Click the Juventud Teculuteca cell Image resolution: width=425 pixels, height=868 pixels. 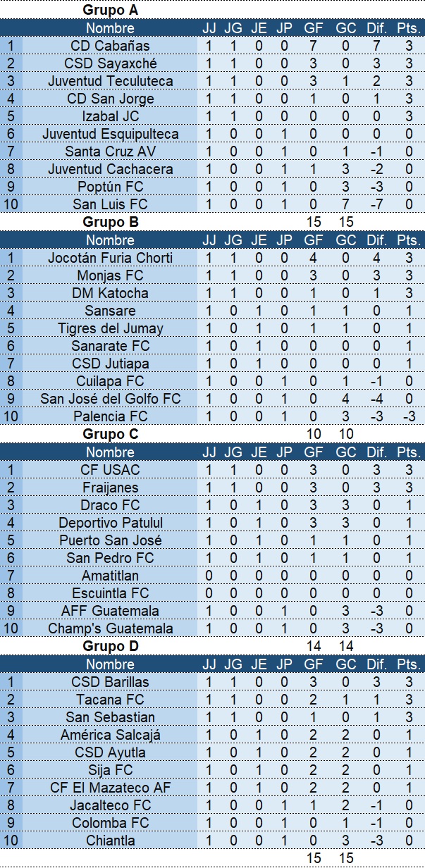coord(110,81)
